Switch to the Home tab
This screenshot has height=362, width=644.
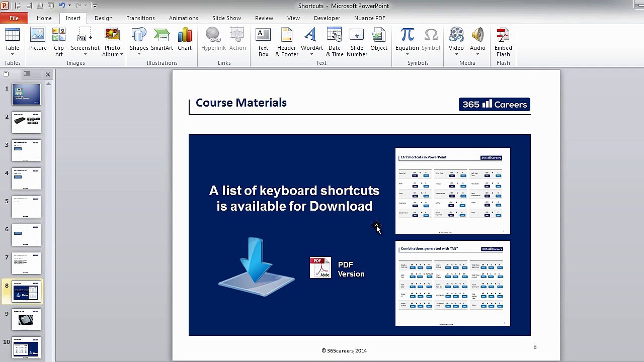click(44, 18)
